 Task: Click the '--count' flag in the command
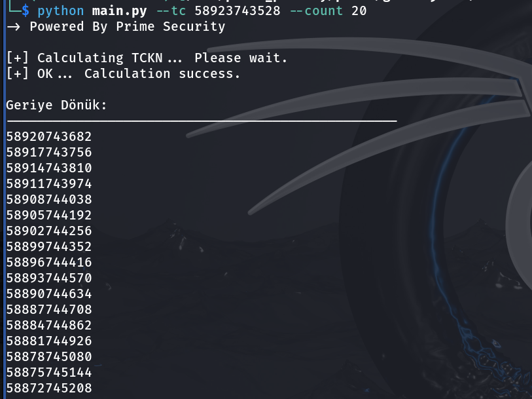pos(317,11)
